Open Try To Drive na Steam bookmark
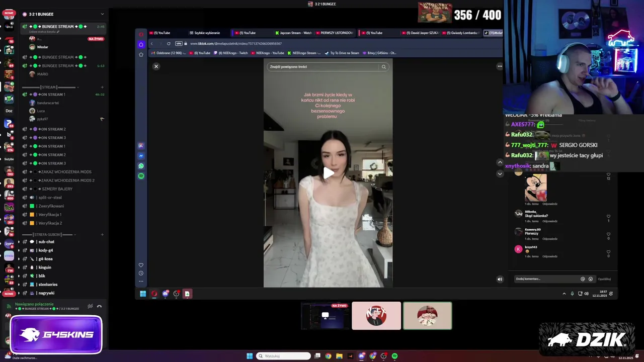This screenshot has height=362, width=644. click(x=342, y=53)
